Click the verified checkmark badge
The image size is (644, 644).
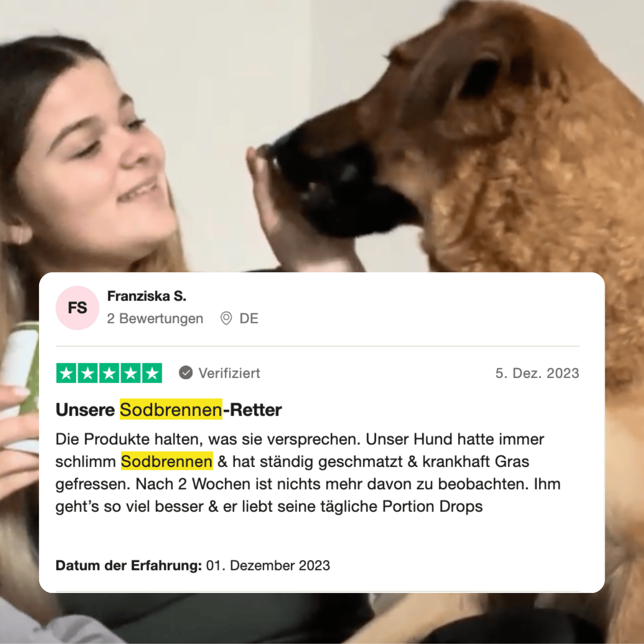coord(186,373)
